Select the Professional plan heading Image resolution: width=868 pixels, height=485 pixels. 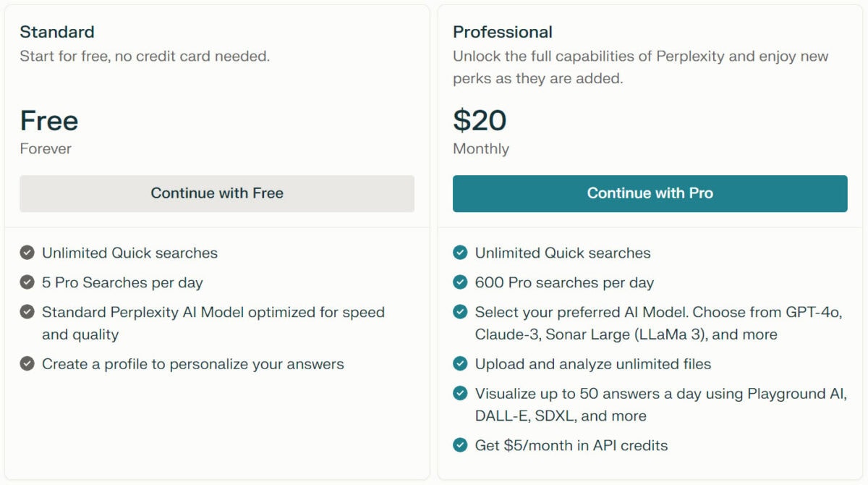(503, 32)
